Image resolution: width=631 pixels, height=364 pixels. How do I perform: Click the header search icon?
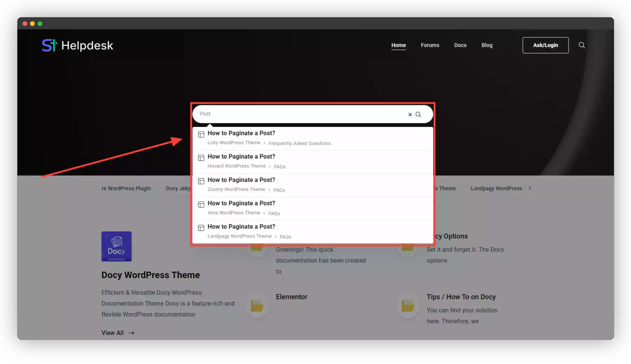coord(581,45)
